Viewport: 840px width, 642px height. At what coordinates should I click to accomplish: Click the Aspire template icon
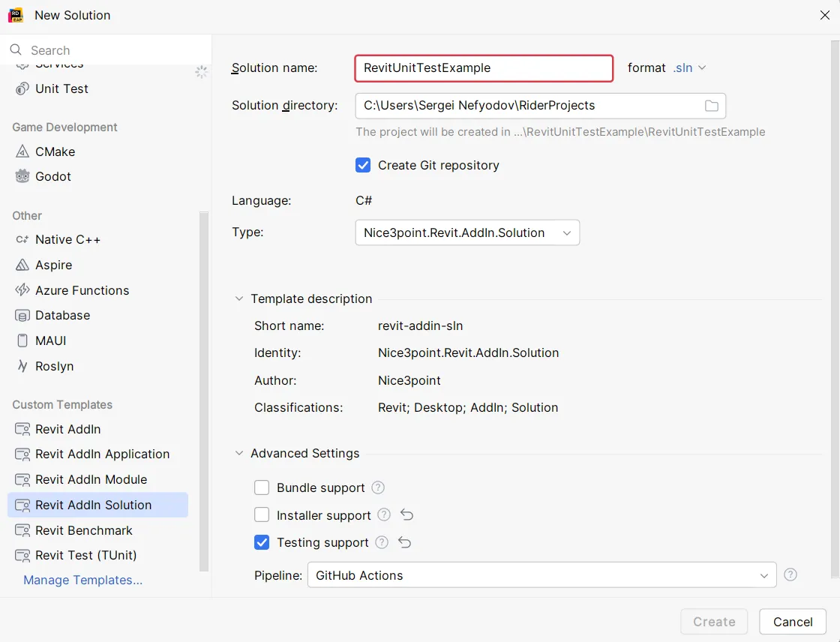22,265
